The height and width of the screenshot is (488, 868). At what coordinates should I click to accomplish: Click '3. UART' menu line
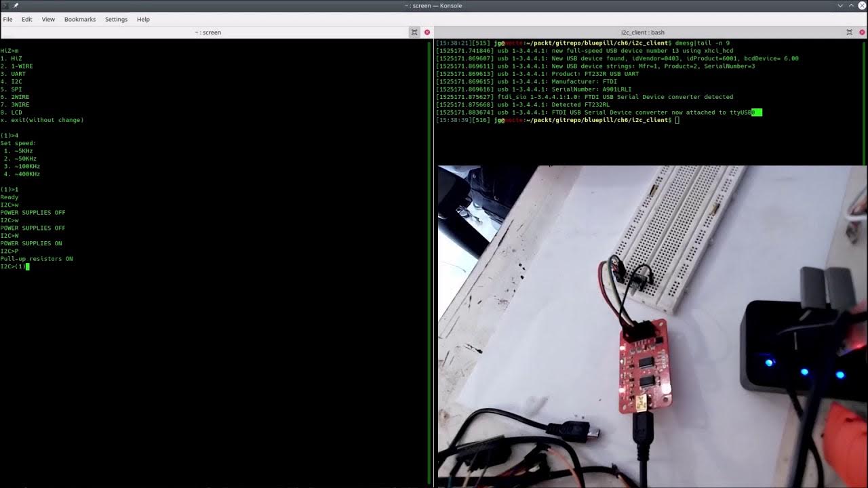(x=13, y=74)
